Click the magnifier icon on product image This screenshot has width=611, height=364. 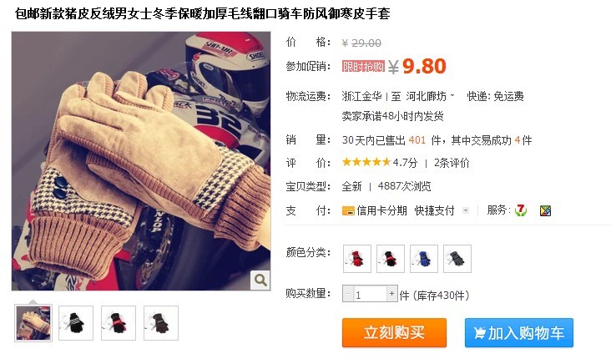pyautogui.click(x=260, y=280)
